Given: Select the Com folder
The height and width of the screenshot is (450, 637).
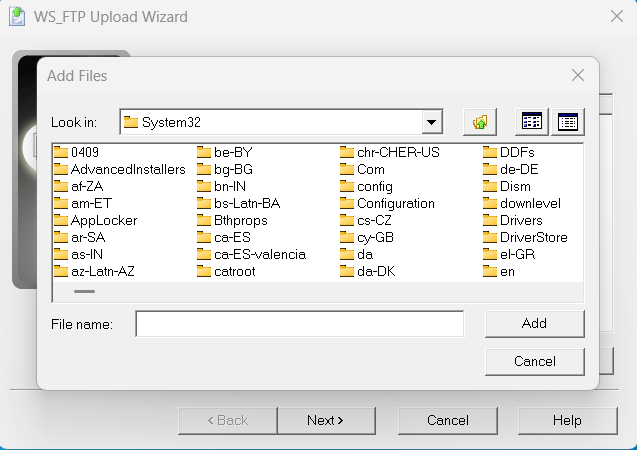Looking at the screenshot, I should click(362, 169).
